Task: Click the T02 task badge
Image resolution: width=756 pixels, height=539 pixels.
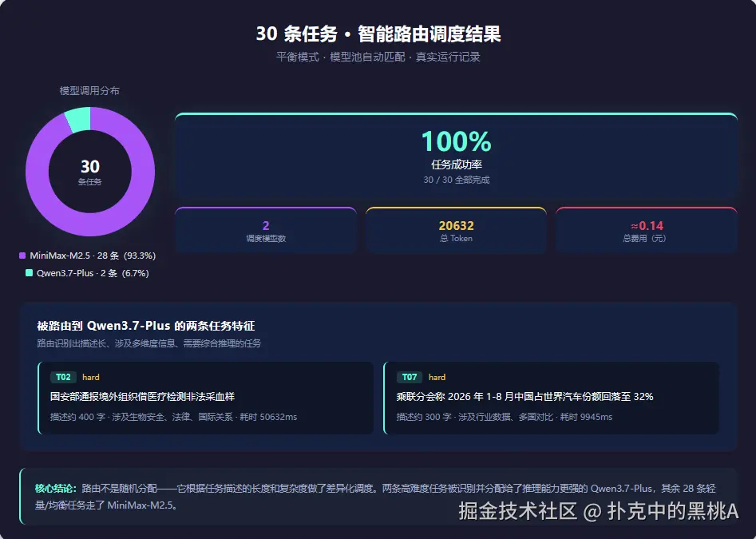Action: point(63,377)
